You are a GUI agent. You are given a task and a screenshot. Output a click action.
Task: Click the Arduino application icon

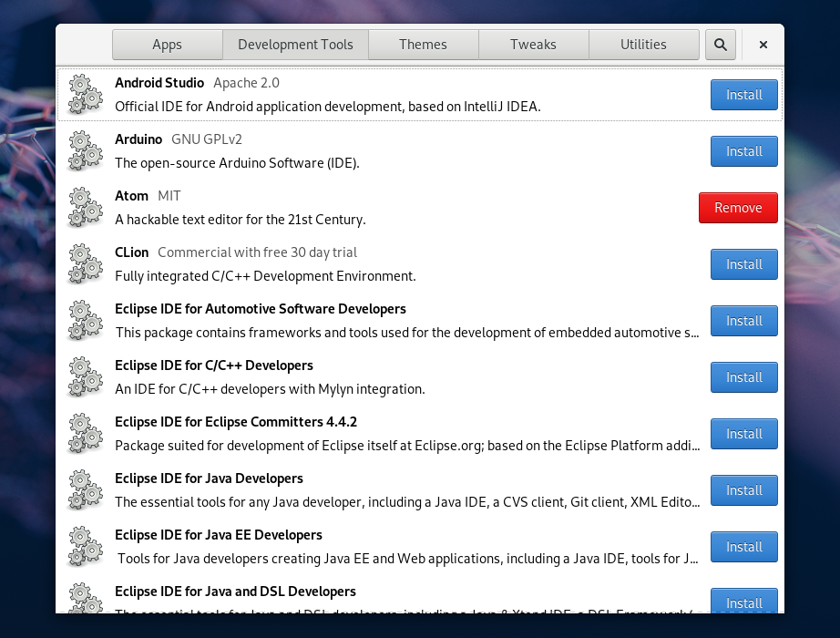[x=85, y=150]
